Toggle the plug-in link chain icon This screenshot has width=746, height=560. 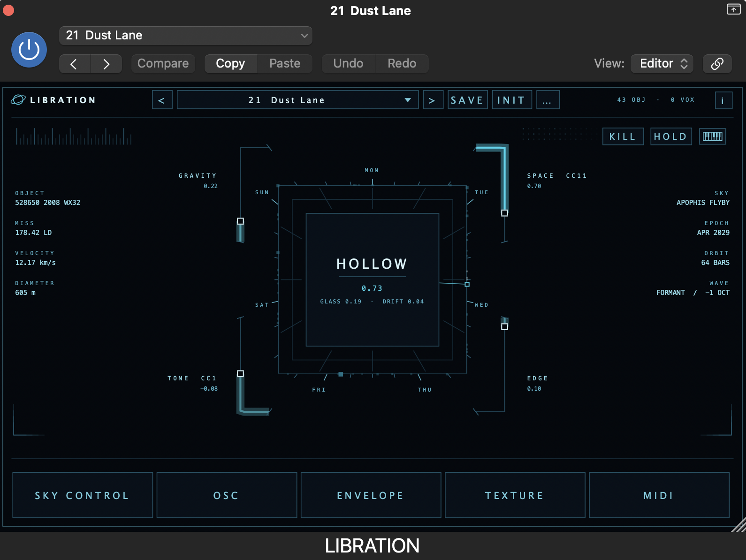click(x=717, y=64)
